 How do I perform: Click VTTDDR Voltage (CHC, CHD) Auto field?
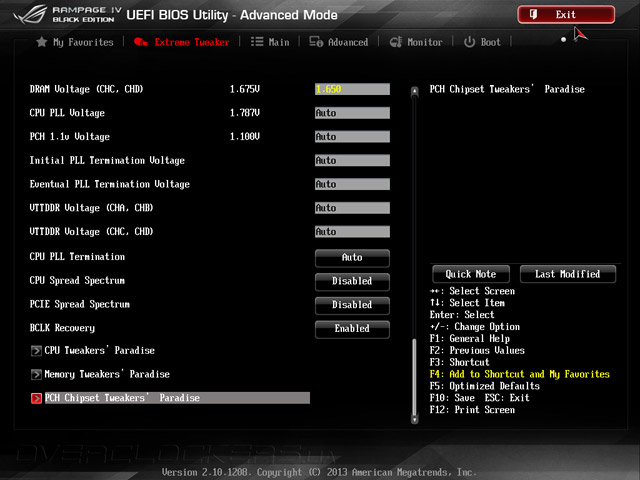(352, 231)
